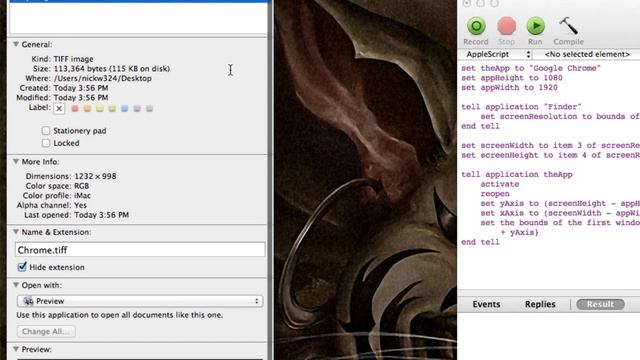Select the purple label color
Image resolution: width=640 pixels, height=360 pixels.
(137, 109)
